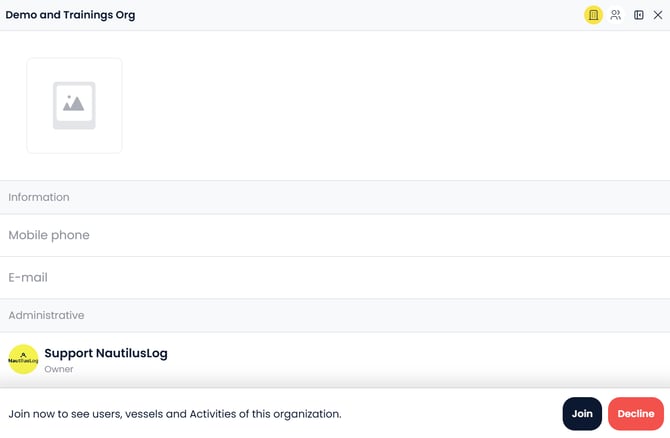Close the Demo and Trainings Org panel

(x=658, y=15)
